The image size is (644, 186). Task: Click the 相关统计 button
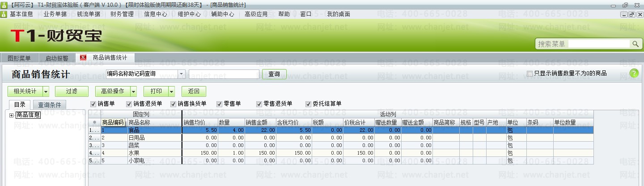pos(25,91)
